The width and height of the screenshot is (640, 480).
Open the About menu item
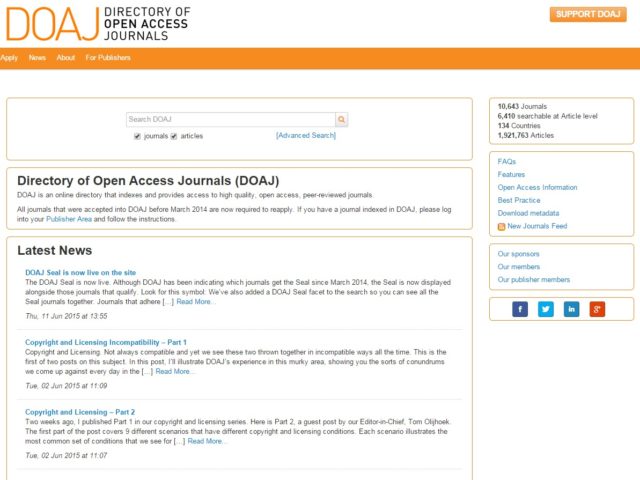(x=66, y=58)
